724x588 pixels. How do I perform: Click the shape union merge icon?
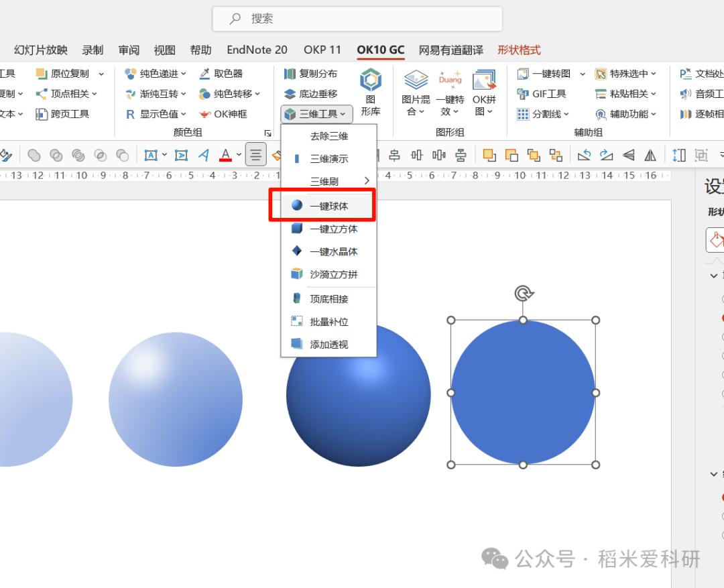[x=34, y=155]
